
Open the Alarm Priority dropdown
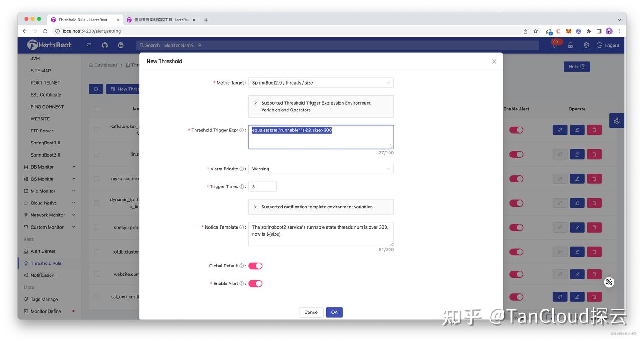tap(320, 169)
